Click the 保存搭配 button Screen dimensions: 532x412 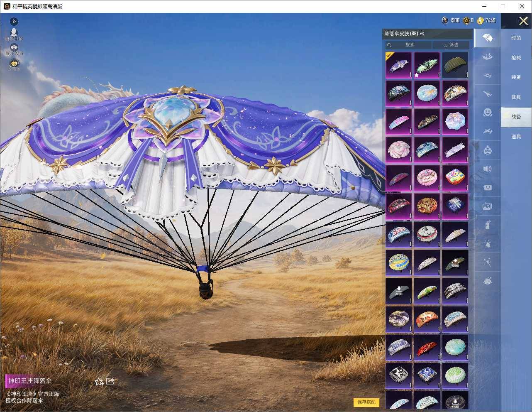(x=366, y=402)
